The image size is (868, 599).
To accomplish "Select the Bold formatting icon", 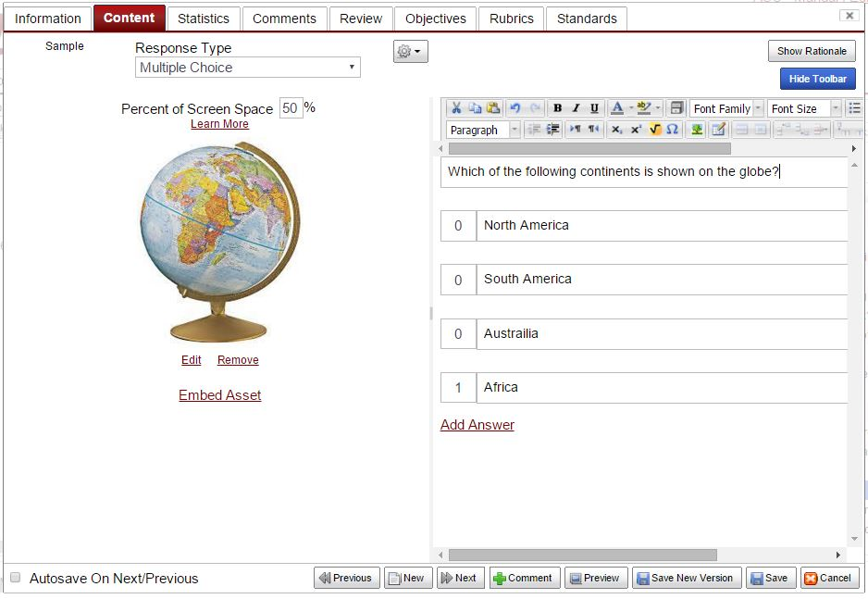I will (558, 107).
